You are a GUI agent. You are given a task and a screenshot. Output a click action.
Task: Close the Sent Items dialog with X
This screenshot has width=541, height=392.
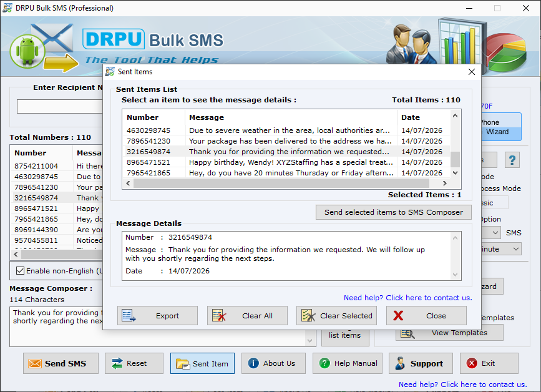click(x=472, y=72)
